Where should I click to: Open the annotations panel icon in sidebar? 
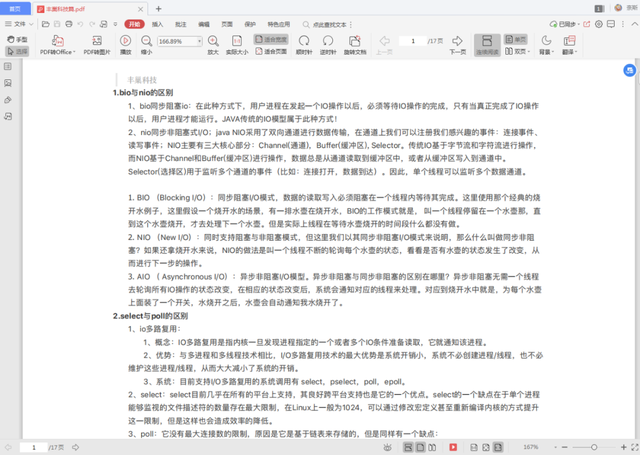tap(8, 117)
